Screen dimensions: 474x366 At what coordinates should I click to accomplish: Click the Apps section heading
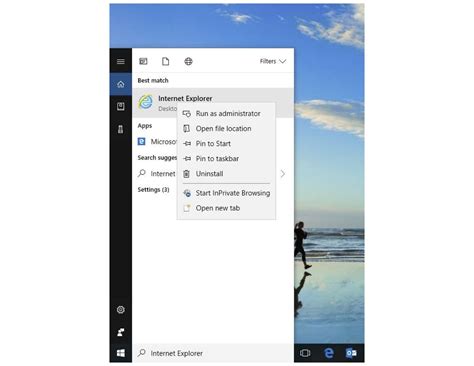tap(145, 126)
